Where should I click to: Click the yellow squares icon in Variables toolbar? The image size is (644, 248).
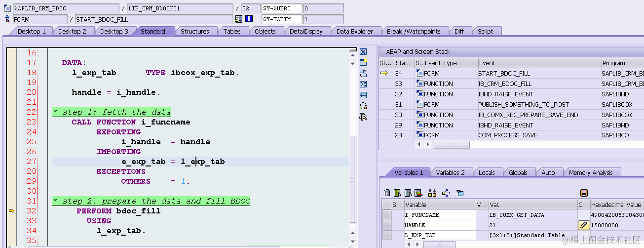[432, 193]
